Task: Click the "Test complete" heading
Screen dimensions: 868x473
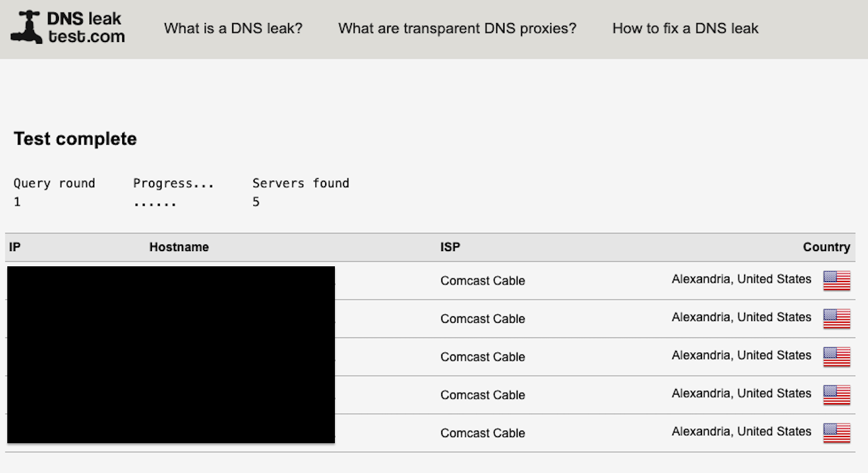Action: coord(75,139)
